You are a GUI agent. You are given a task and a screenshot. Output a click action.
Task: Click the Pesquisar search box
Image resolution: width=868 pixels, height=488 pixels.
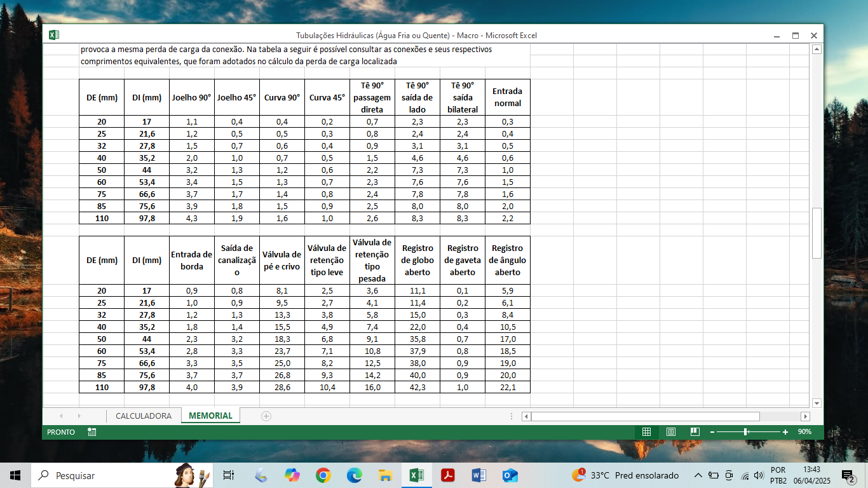(x=102, y=475)
